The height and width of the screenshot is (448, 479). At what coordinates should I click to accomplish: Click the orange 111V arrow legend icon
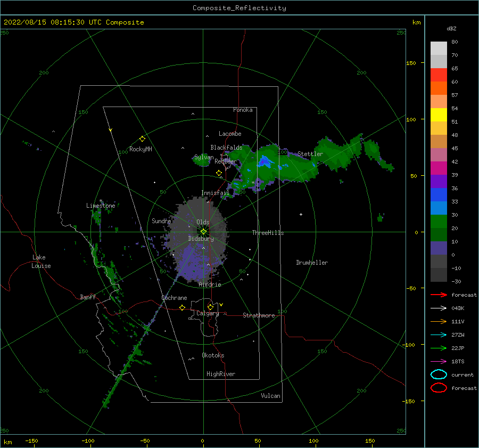439,321
